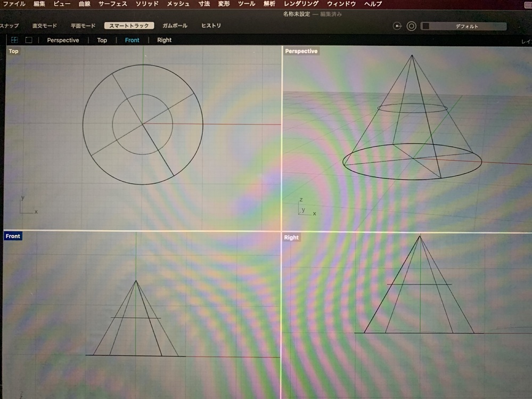532x399 pixels.
Task: Open the レンダリング (Render) menu
Action: pyautogui.click(x=301, y=4)
